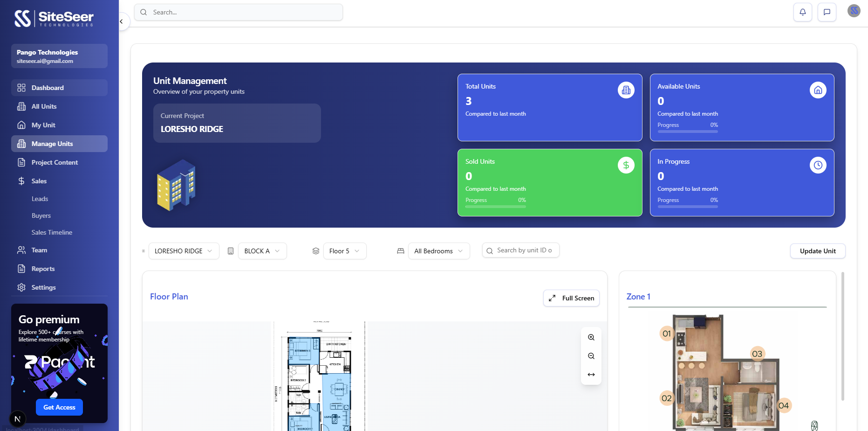Open the notifications bell icon

802,12
